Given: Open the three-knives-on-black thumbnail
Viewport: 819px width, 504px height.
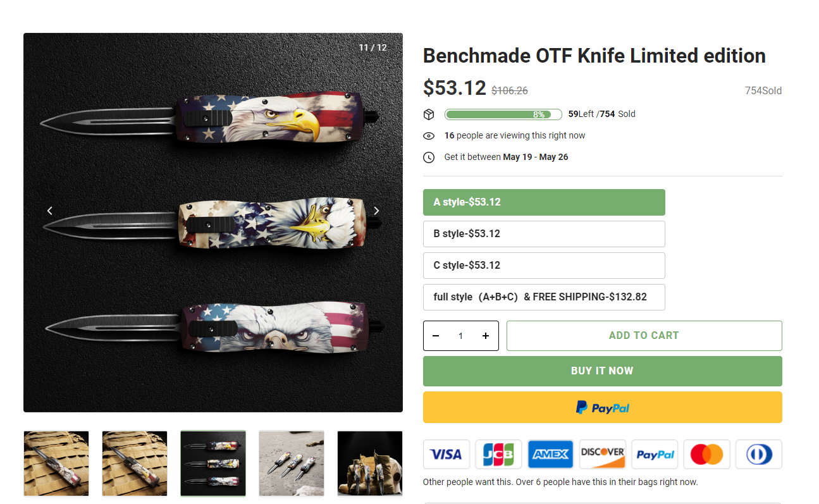Looking at the screenshot, I should click(x=213, y=464).
